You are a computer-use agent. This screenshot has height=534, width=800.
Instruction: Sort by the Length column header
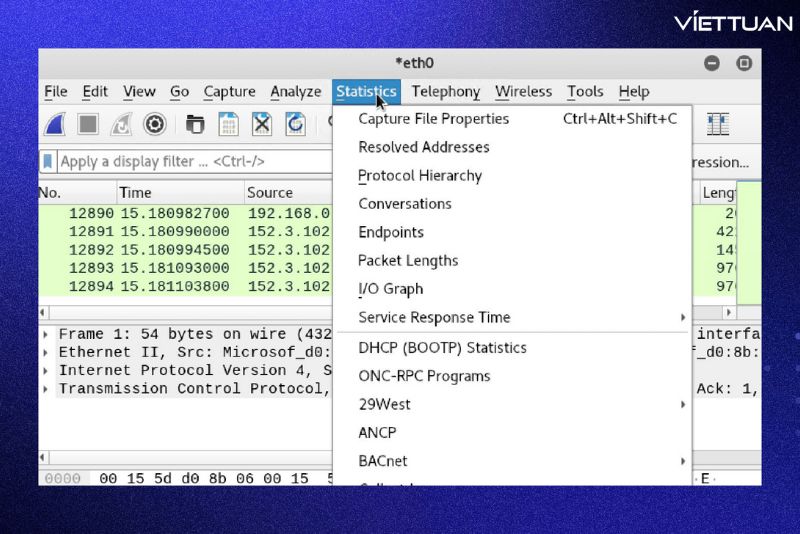[x=718, y=193]
